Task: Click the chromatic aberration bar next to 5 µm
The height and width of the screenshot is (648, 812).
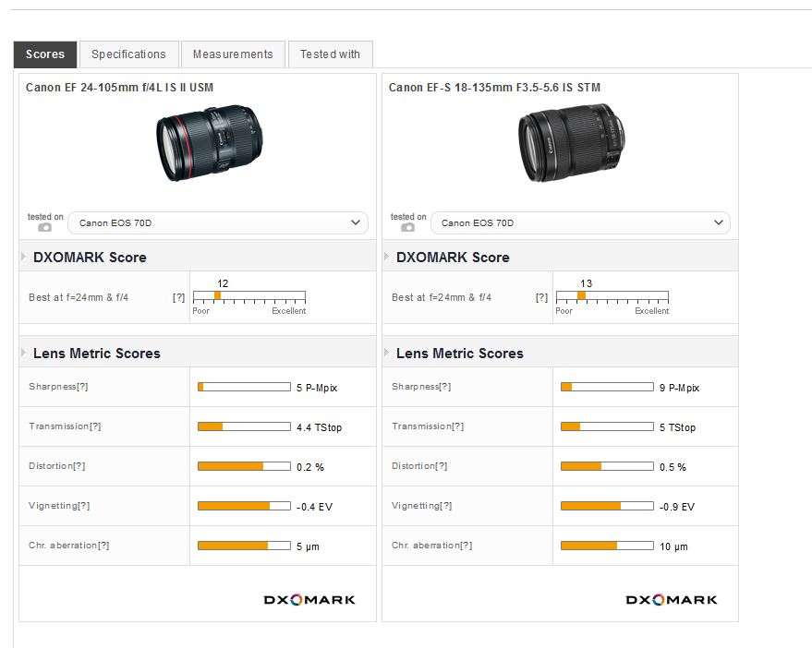Action: (x=244, y=546)
